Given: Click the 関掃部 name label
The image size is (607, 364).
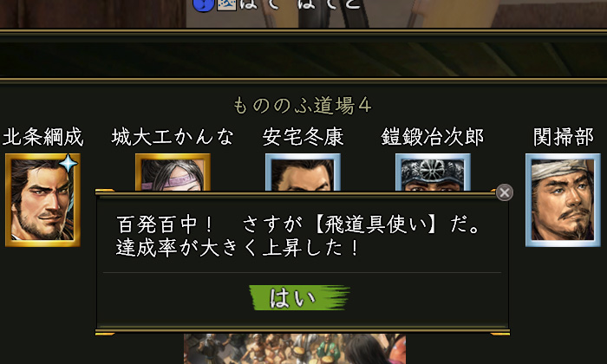Looking at the screenshot, I should (x=564, y=137).
